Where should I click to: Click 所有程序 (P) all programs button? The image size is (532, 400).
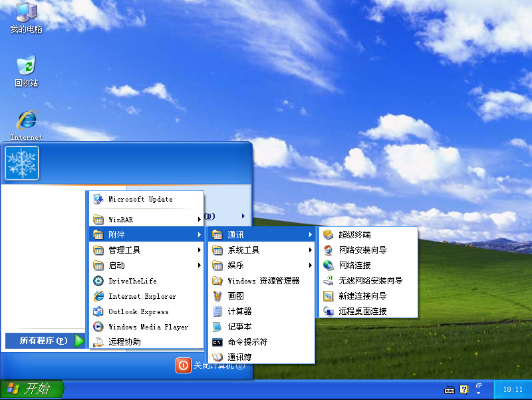tap(45, 341)
